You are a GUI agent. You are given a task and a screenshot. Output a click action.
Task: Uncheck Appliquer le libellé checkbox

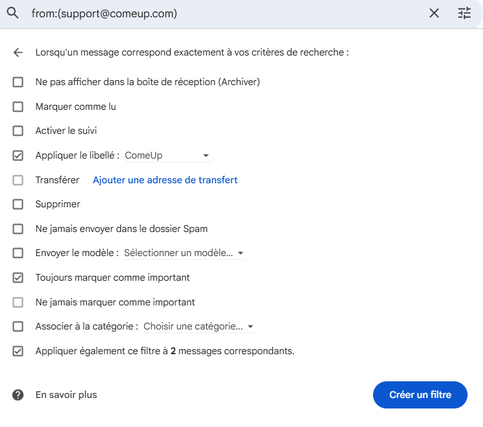[18, 155]
